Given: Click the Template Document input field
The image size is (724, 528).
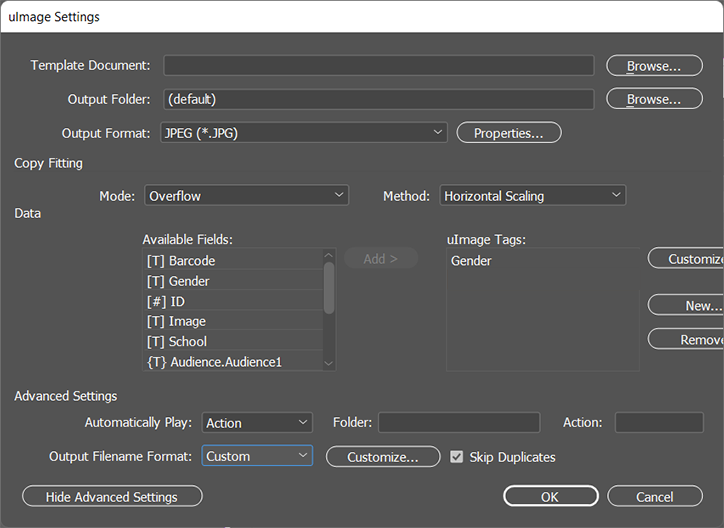Looking at the screenshot, I should [379, 66].
